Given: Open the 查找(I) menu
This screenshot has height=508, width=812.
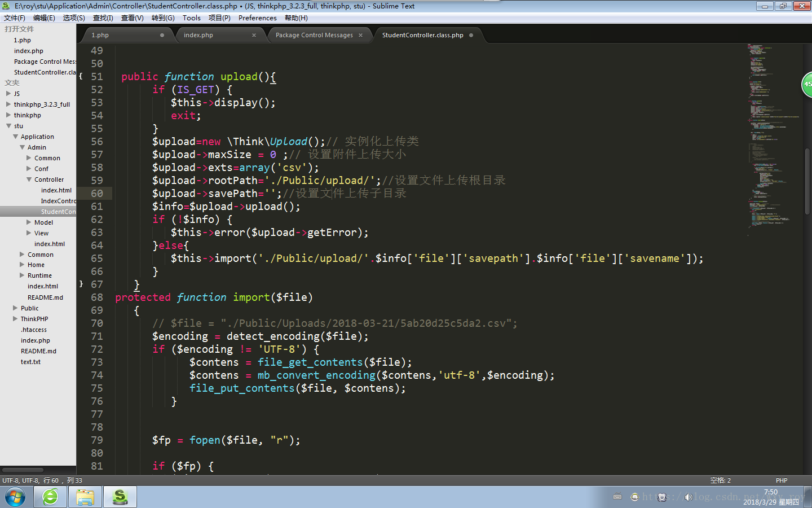Looking at the screenshot, I should click(103, 18).
